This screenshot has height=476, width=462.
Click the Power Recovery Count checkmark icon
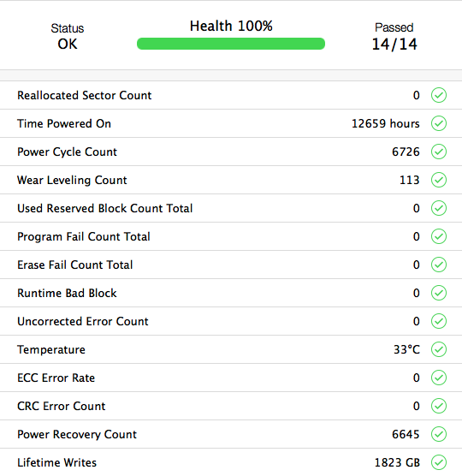tap(439, 434)
